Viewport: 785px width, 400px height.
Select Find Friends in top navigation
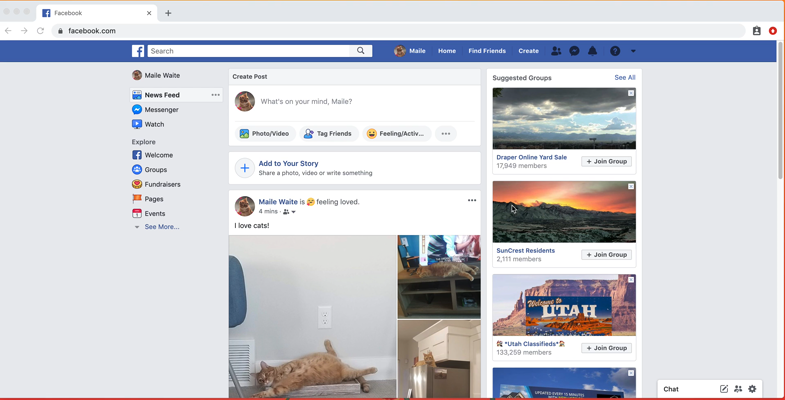point(487,51)
